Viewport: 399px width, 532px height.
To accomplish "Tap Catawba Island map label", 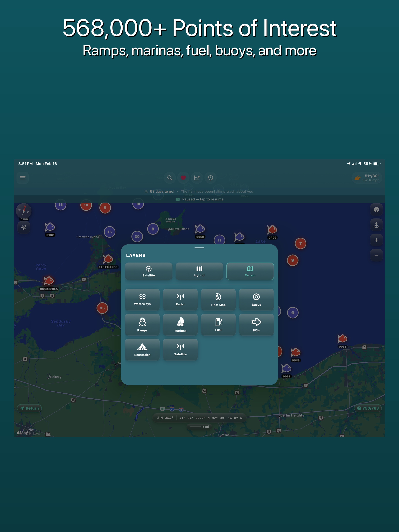I will click(88, 237).
